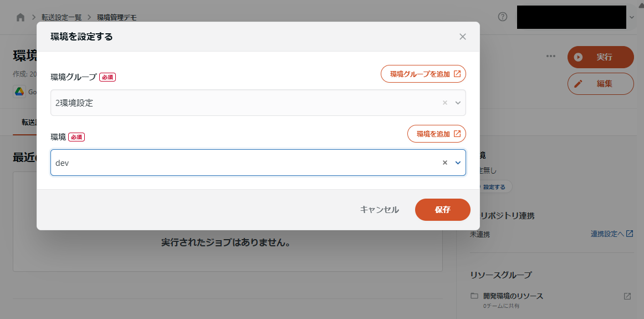Expand the account dropdown arrow
Image resolution: width=644 pixels, height=319 pixels.
pos(632,17)
